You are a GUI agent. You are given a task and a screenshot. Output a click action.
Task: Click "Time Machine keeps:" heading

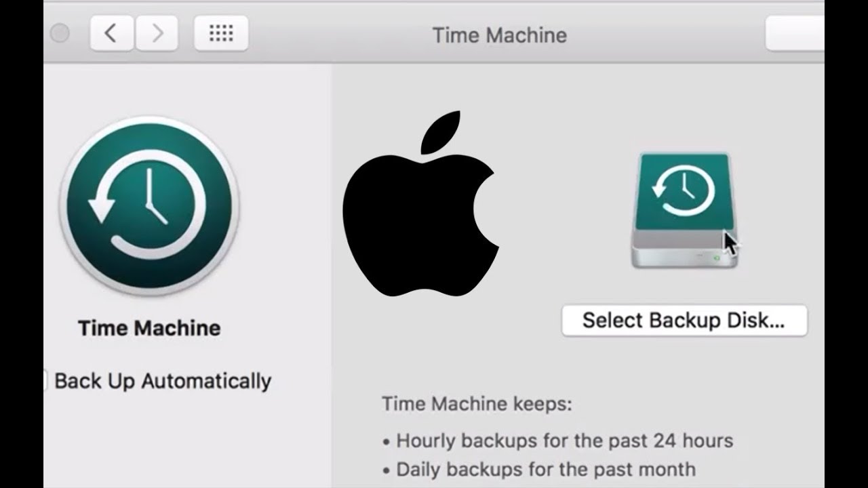click(477, 405)
